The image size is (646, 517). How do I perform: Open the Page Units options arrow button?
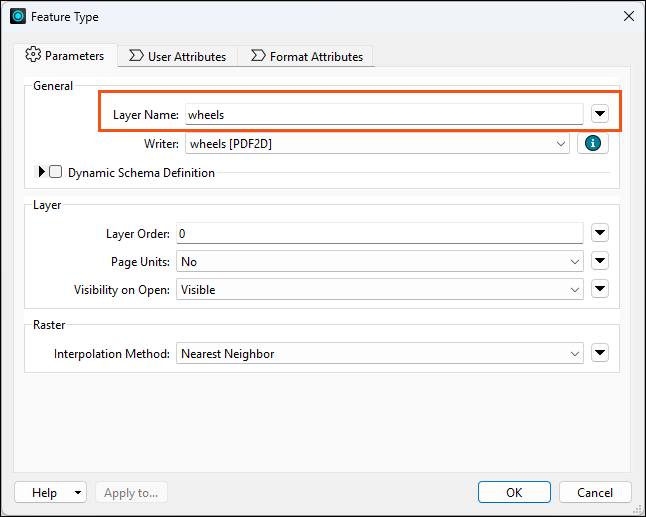tap(600, 261)
